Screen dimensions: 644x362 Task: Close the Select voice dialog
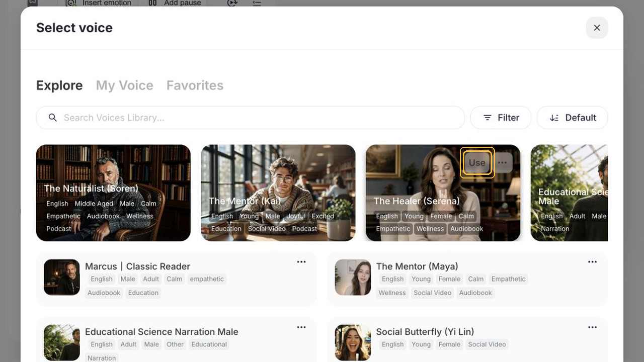click(x=597, y=28)
